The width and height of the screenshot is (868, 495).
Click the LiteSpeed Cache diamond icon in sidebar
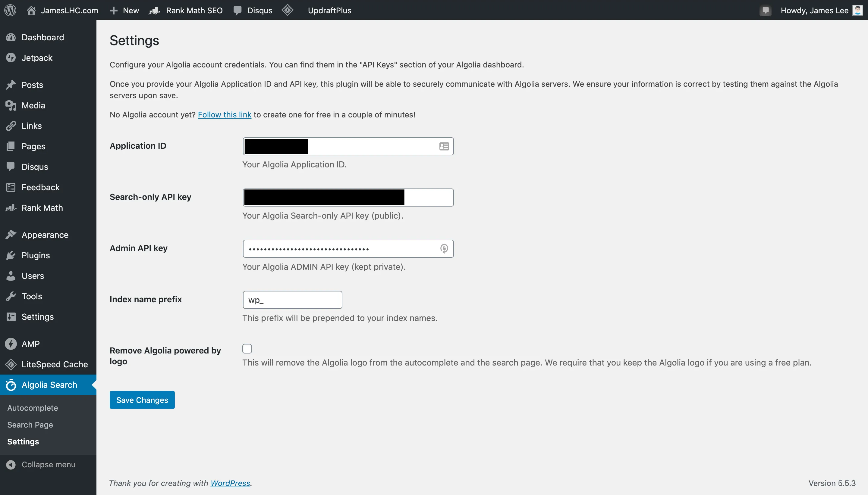tap(11, 364)
